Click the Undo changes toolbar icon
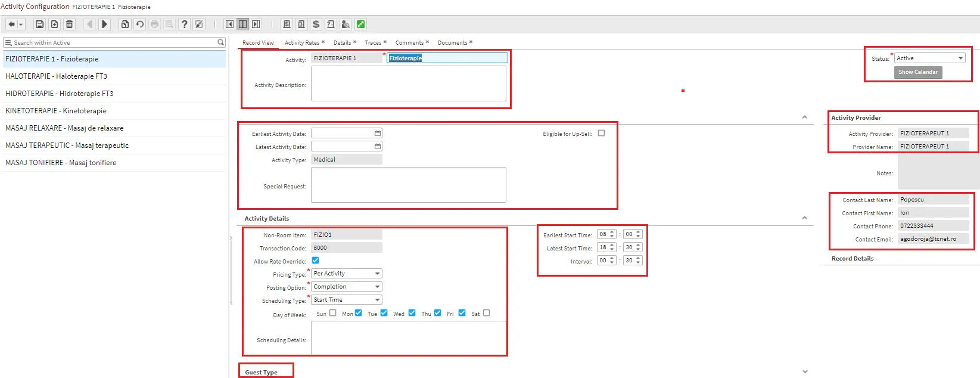 (x=139, y=24)
